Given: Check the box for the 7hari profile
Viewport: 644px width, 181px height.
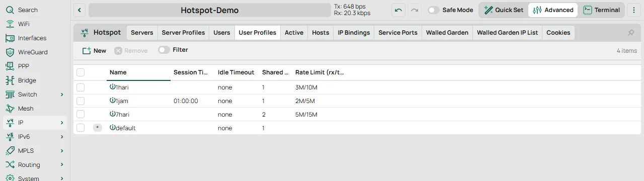Looking at the screenshot, I should tap(80, 114).
